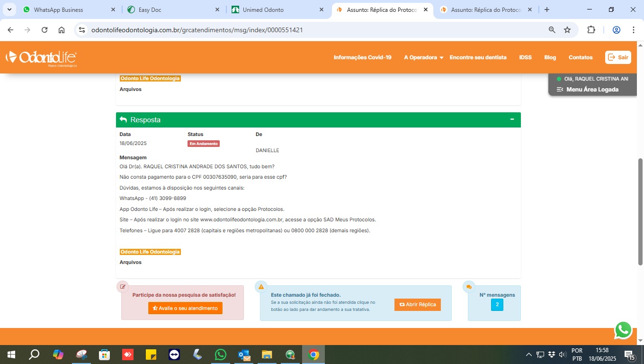Viewport: 644px width, 364px height.
Task: Open the zoom magnifier in address bar
Action: click(552, 30)
